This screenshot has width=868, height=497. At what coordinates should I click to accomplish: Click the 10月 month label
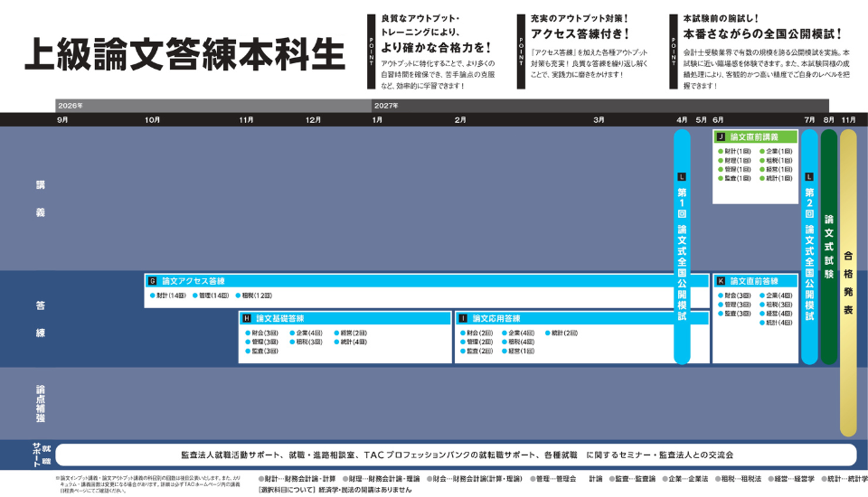152,119
